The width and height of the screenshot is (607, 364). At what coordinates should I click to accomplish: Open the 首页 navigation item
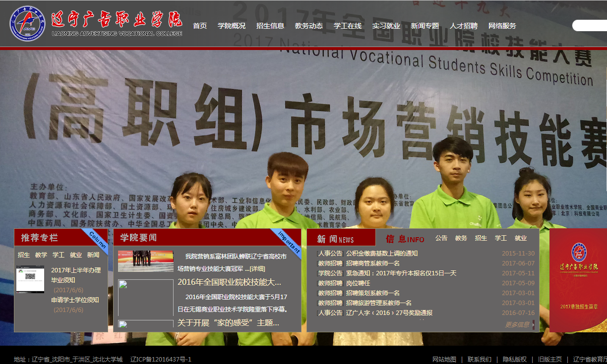coord(200,26)
